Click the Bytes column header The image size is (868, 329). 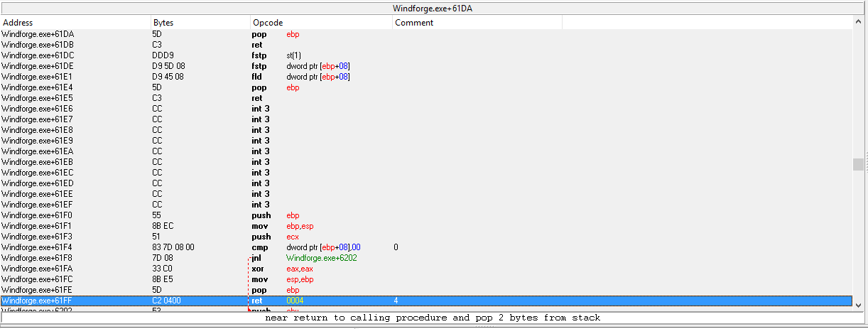pyautogui.click(x=200, y=23)
